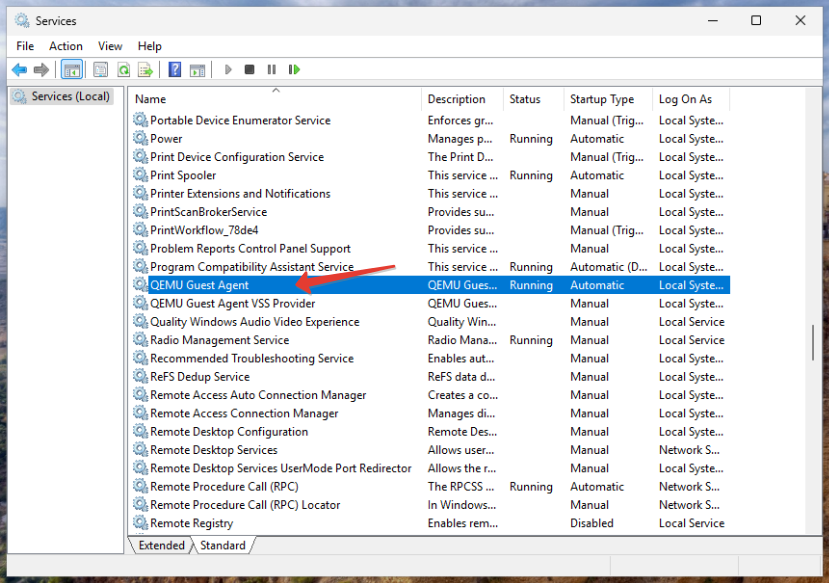
Task: Click gear icon beside Remote Registry
Action: coord(140,523)
